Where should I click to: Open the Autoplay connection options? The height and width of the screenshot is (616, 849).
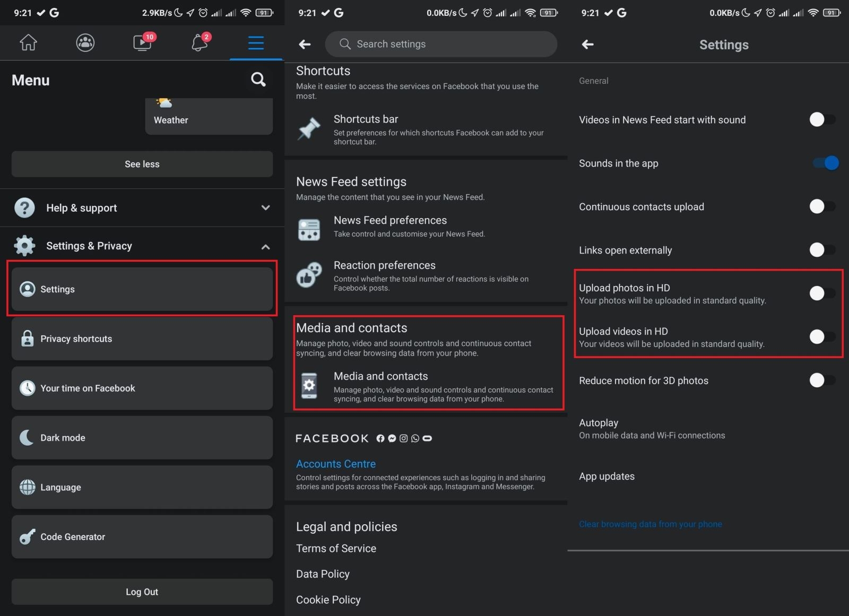pyautogui.click(x=652, y=429)
